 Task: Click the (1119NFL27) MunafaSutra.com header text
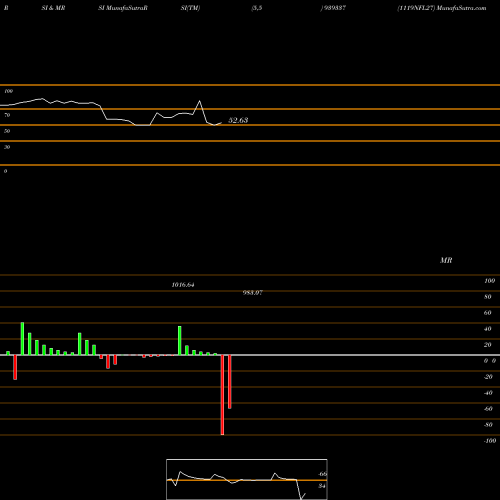pyautogui.click(x=442, y=8)
